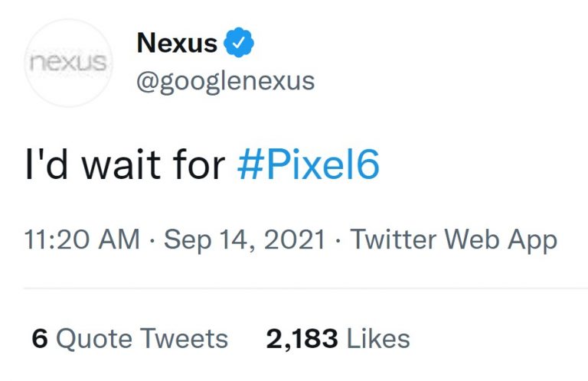Show the Likes label list
Screen dimensions: 588x381
[x=378, y=339]
